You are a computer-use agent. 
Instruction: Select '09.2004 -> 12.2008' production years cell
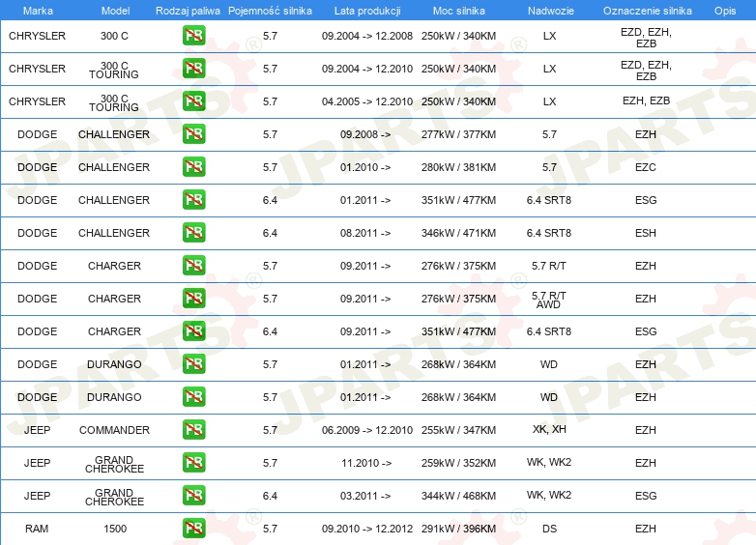367,36
